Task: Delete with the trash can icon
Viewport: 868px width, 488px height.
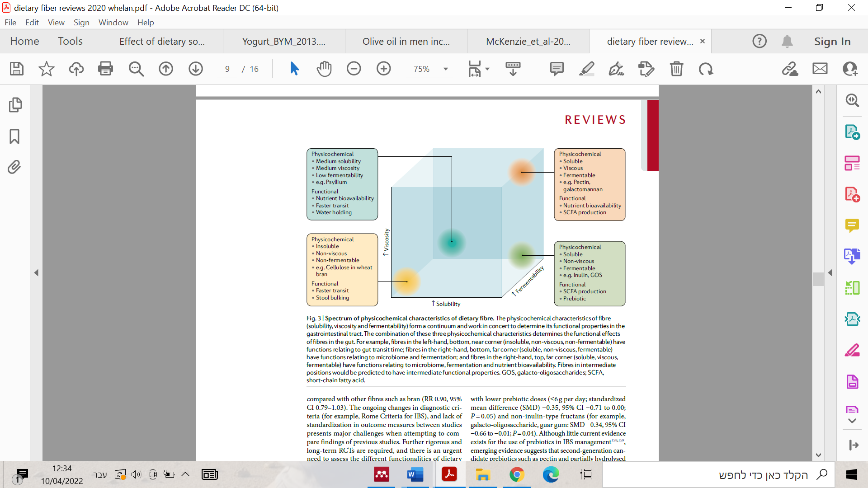Action: 676,69
